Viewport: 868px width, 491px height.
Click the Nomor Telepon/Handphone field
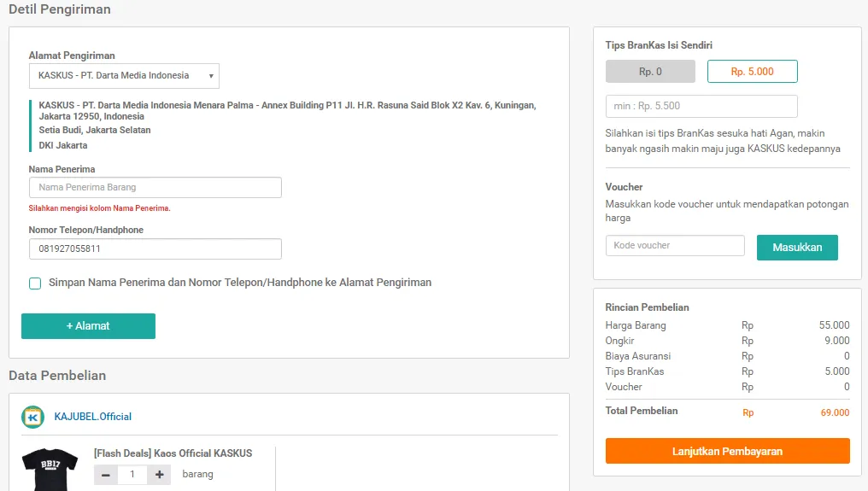(155, 248)
